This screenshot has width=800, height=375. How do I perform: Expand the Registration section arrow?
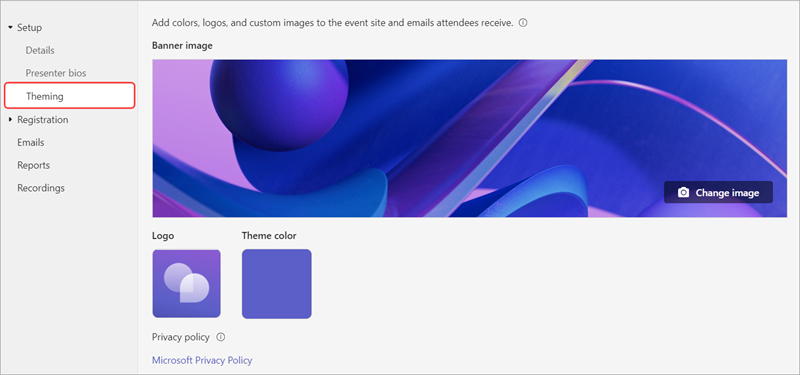click(x=10, y=120)
